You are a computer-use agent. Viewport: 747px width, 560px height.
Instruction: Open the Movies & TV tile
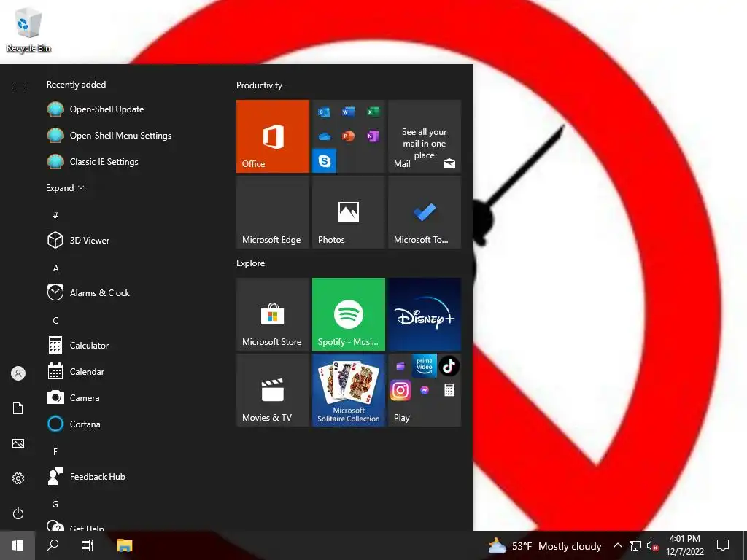(273, 390)
